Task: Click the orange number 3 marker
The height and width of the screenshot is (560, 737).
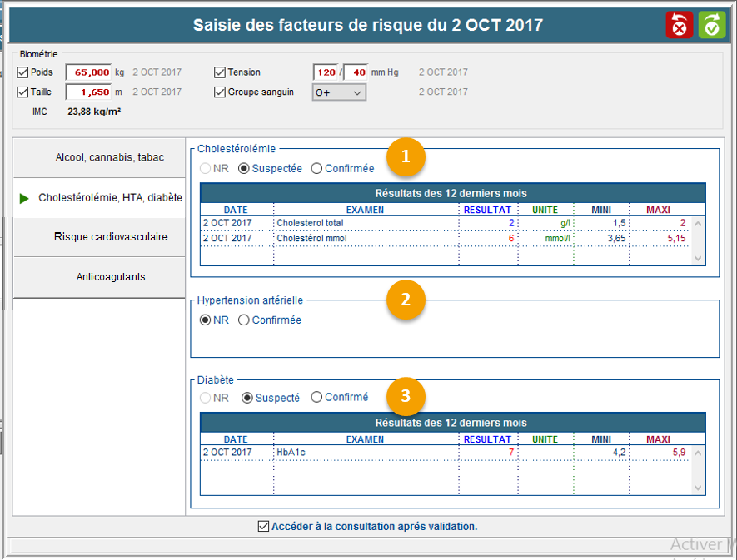Action: (406, 397)
